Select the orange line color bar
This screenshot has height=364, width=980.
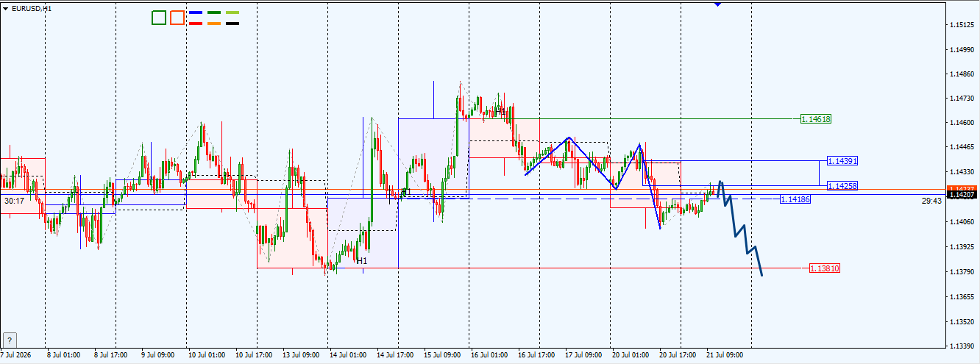click(x=214, y=24)
